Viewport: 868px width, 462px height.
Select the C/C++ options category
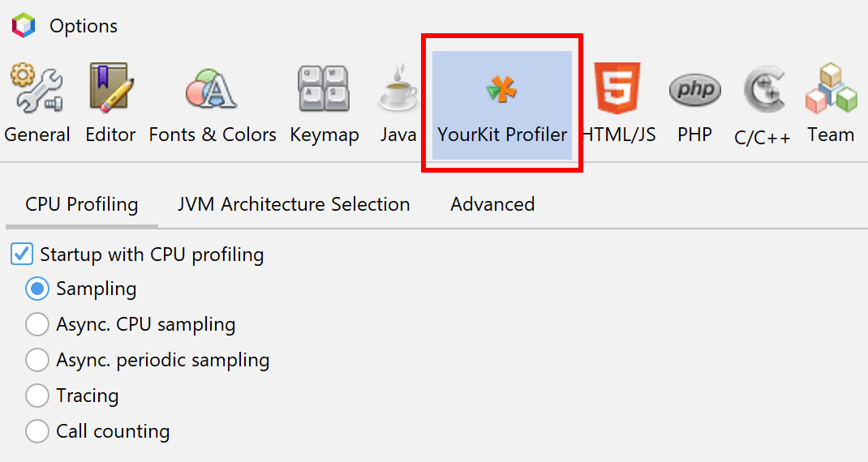pos(763,105)
